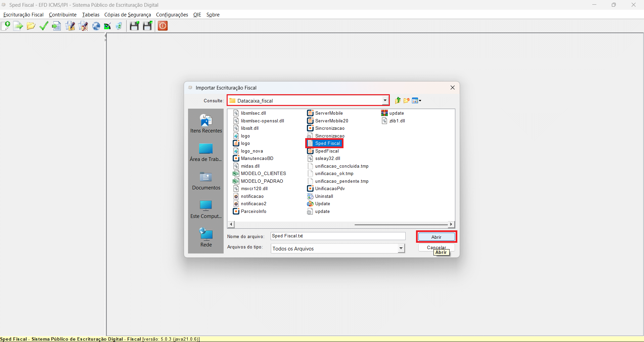Click the Nome do arquivo text field
The height and width of the screenshot is (342, 644).
tap(338, 236)
